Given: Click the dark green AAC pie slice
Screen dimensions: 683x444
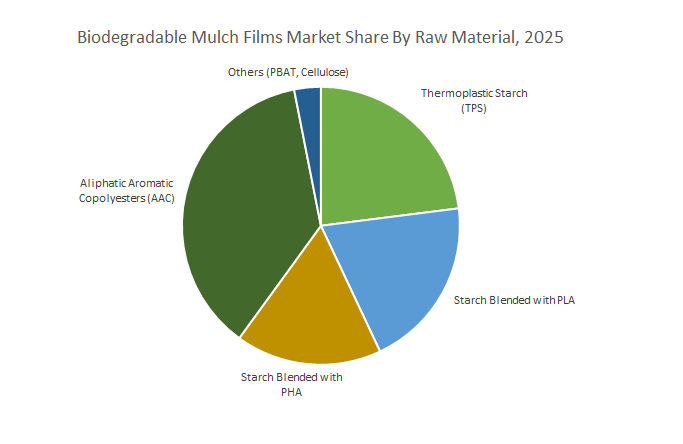Looking at the screenshot, I should point(245,220).
